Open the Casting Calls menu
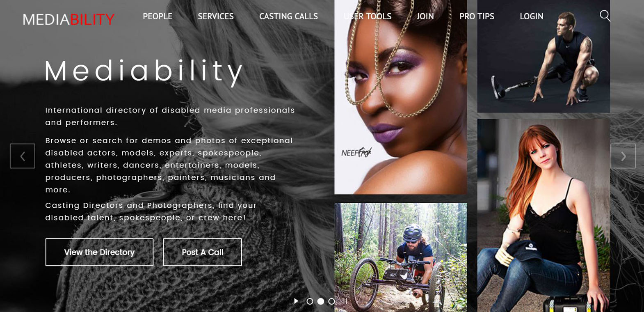The width and height of the screenshot is (644, 312). [288, 16]
